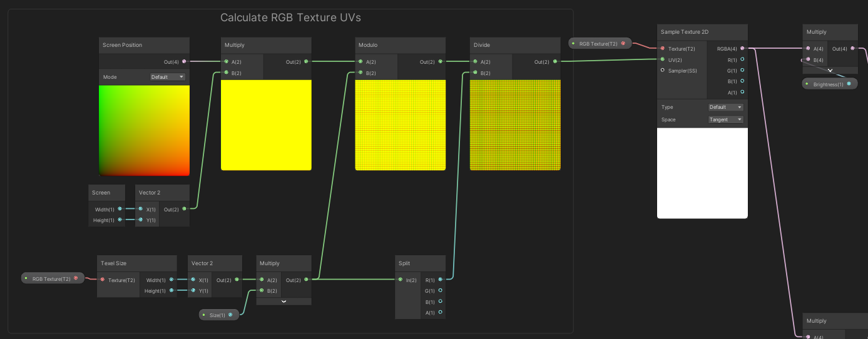Click Texture(T2) input on Texel Size node
Viewport: 868px width, 339px height.
[x=102, y=280]
